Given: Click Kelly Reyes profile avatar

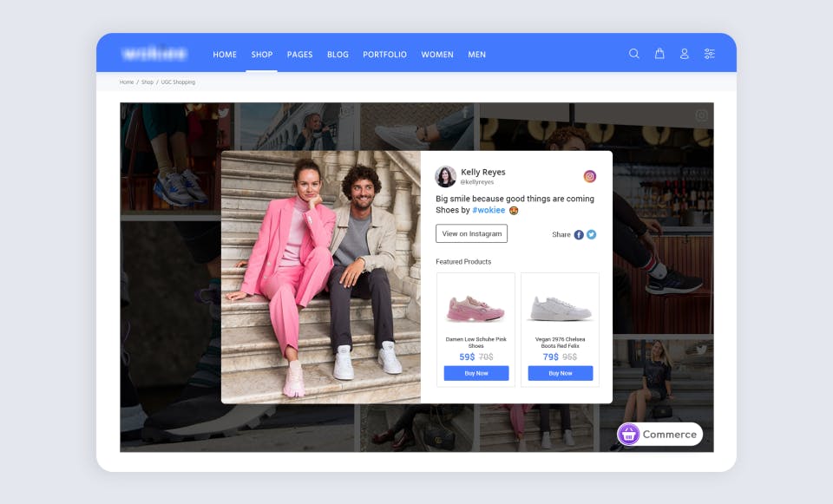Looking at the screenshot, I should (x=446, y=176).
